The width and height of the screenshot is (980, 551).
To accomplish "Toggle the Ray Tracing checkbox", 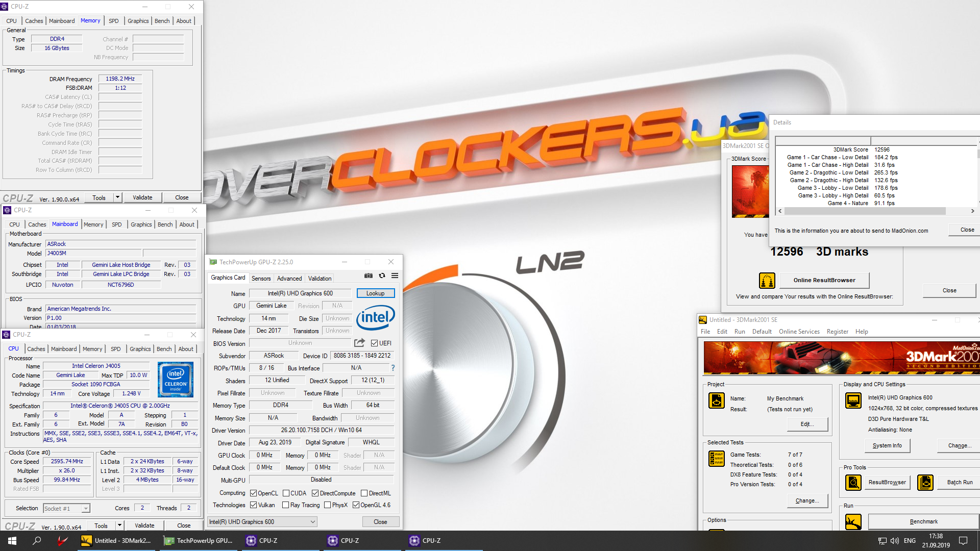I will [286, 505].
